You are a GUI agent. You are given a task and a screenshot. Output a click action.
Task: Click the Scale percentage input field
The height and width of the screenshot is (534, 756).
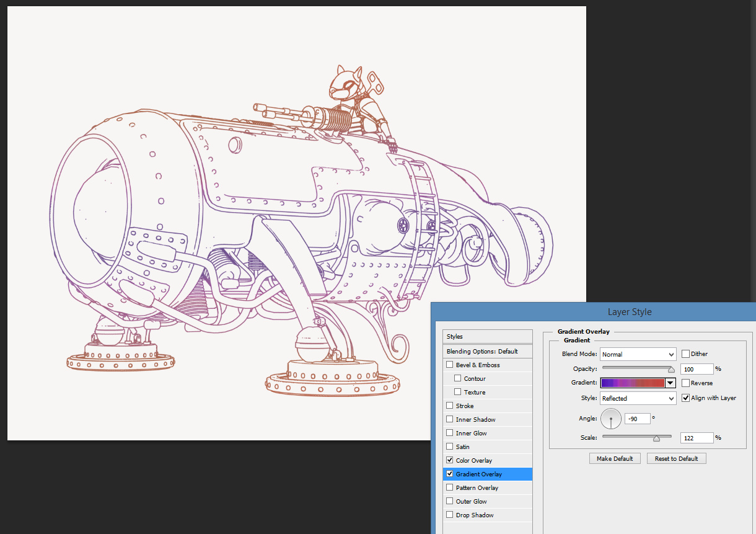tap(697, 438)
